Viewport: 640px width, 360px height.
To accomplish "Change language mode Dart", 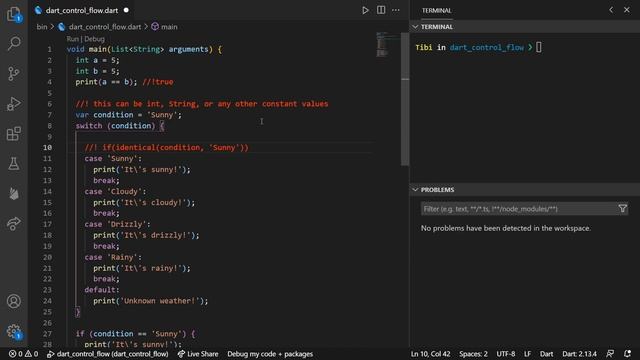I will (x=547, y=354).
